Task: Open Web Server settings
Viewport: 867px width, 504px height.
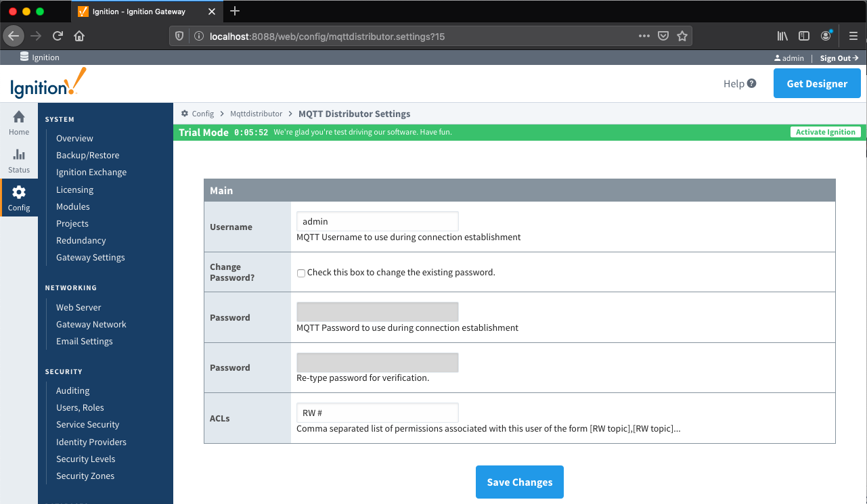Action: pos(79,307)
